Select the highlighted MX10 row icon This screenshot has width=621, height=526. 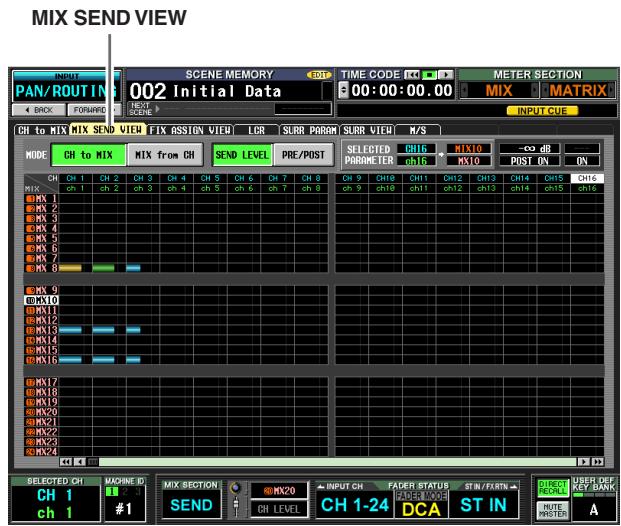coord(30,300)
